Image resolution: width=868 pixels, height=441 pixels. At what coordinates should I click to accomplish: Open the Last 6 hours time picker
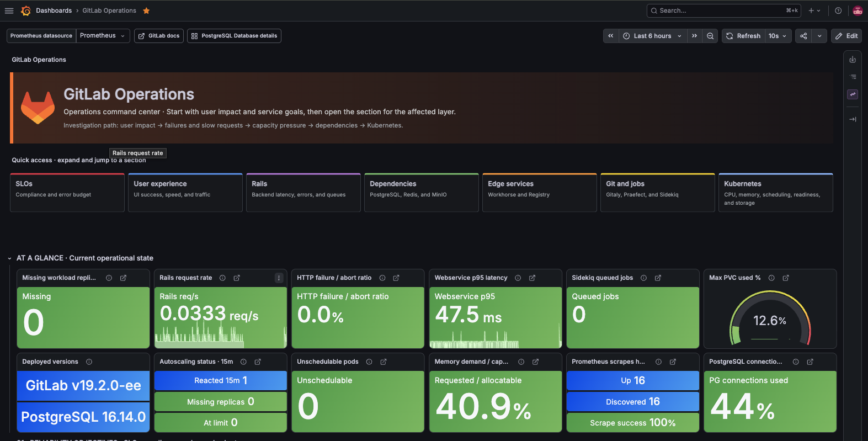pyautogui.click(x=652, y=36)
